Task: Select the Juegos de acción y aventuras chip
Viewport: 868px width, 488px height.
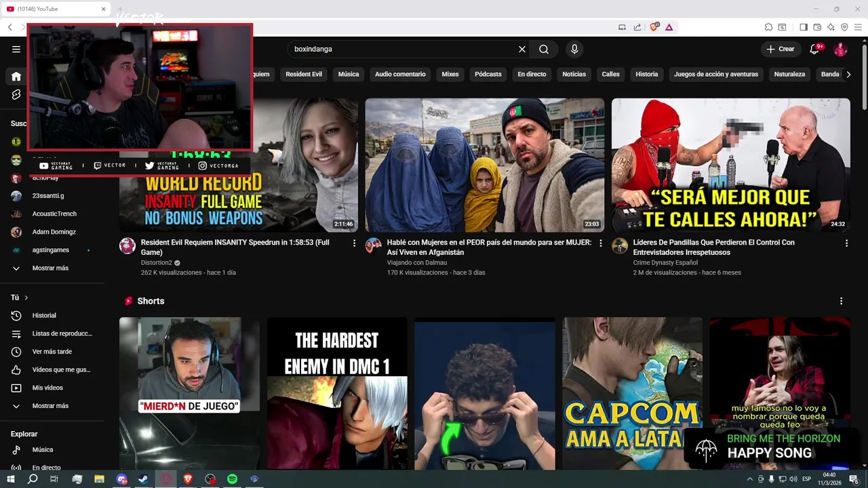Action: (x=716, y=74)
